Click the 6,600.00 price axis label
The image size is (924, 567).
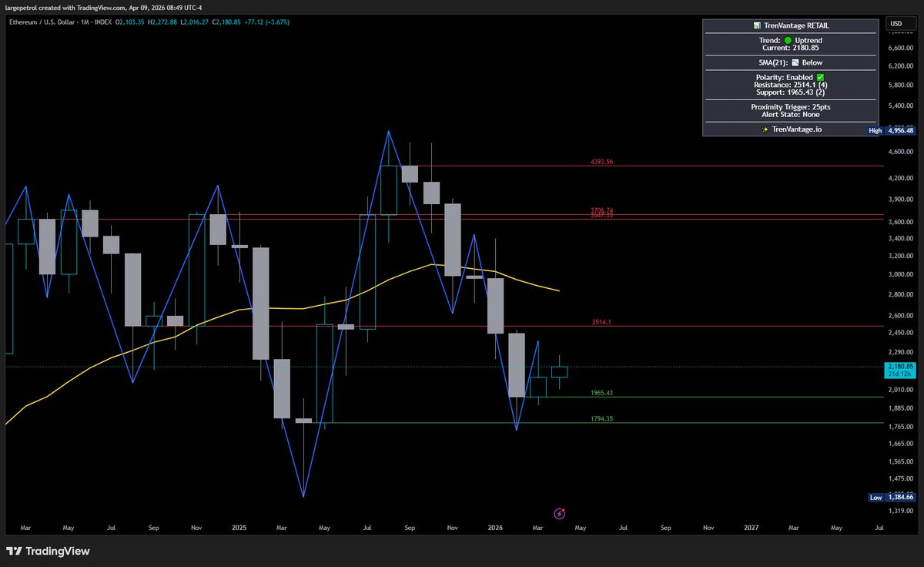click(900, 48)
